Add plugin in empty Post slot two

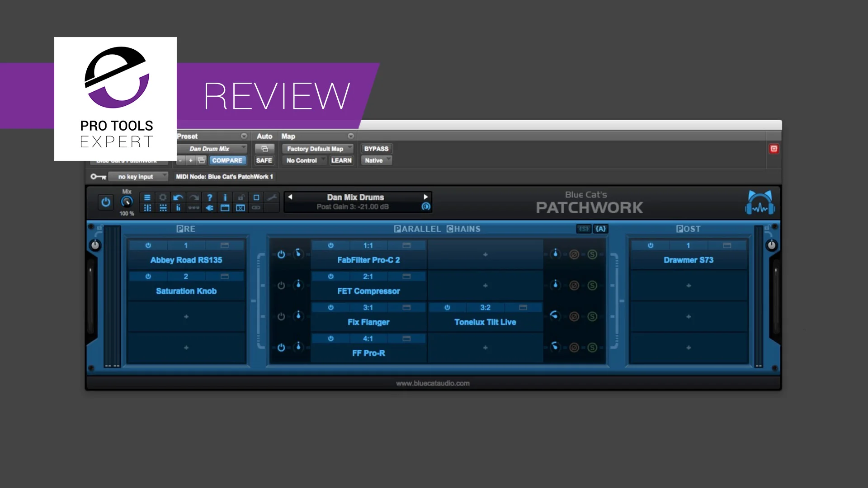coord(689,286)
